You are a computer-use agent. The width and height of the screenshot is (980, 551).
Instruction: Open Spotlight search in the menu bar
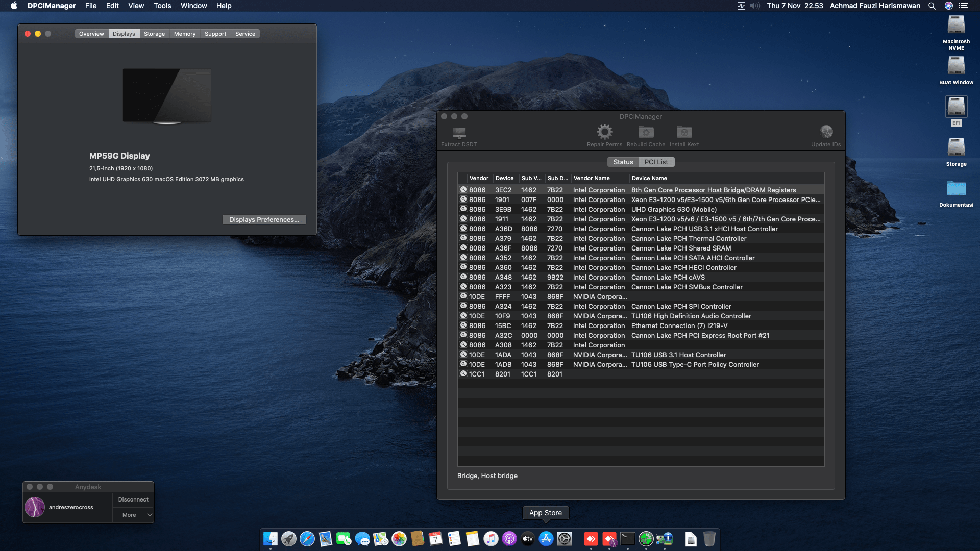click(x=932, y=6)
